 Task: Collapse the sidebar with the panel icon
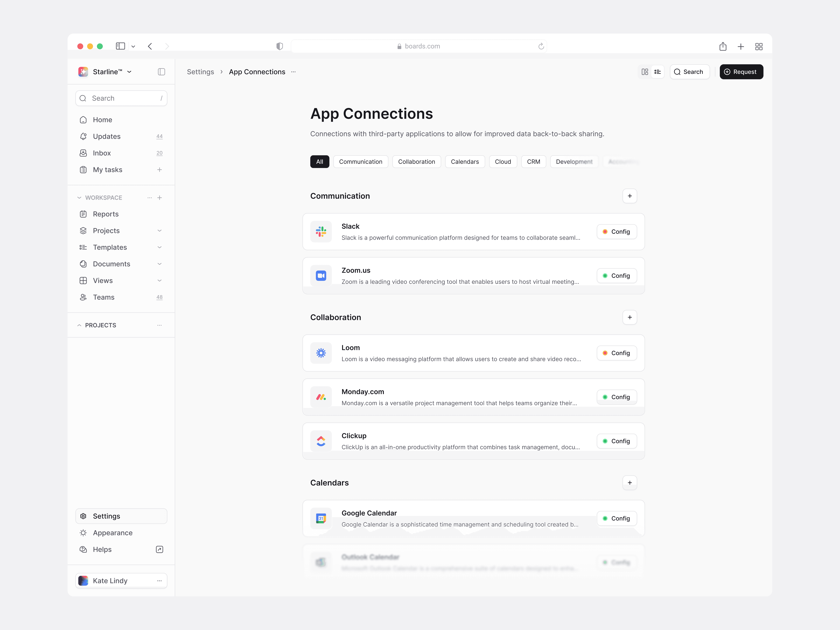coord(161,72)
